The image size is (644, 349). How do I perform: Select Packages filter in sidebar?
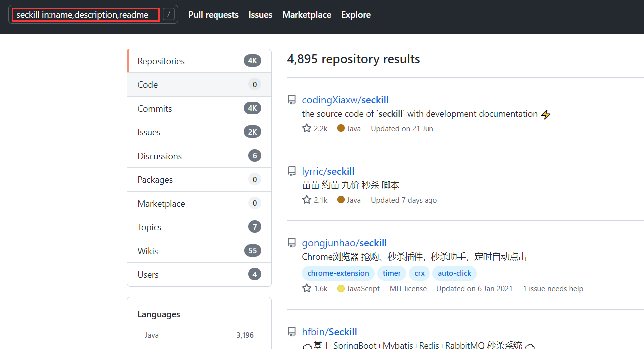[x=200, y=180]
